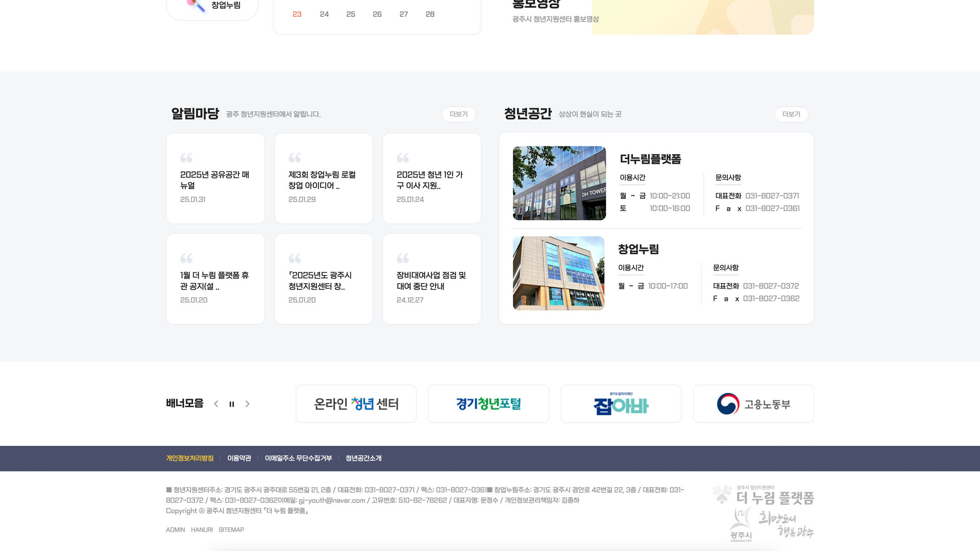Screen dimensions: 980x551
Task: Open notice 1월 더 누림 플랫폼 휴관 공지
Action: [215, 279]
